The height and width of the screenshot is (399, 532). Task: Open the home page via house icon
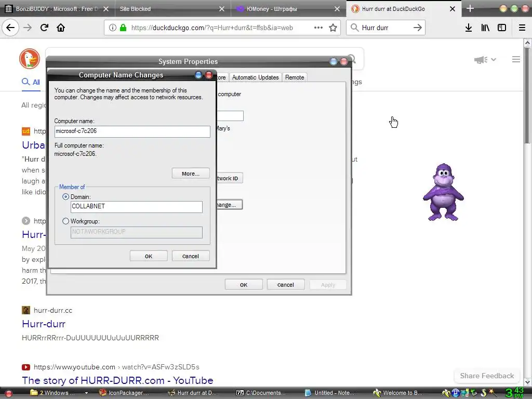[x=61, y=28]
